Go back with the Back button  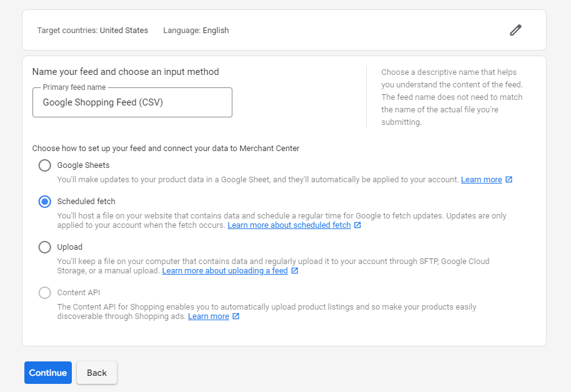pyautogui.click(x=97, y=373)
